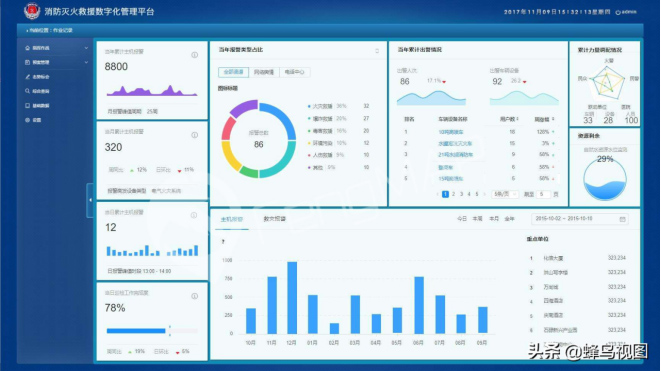Click the pencil edit icon in sidebar
Viewport: 661px width, 372px height.
click(x=27, y=77)
